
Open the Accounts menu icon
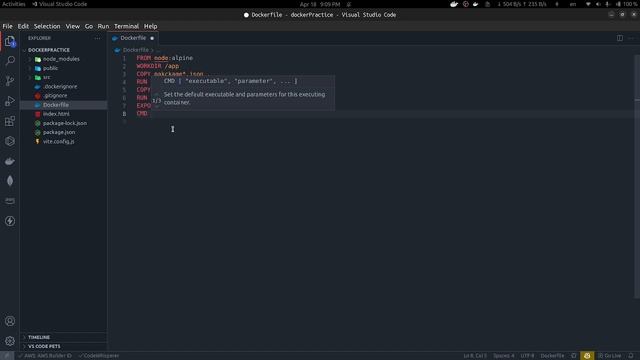click(10, 321)
